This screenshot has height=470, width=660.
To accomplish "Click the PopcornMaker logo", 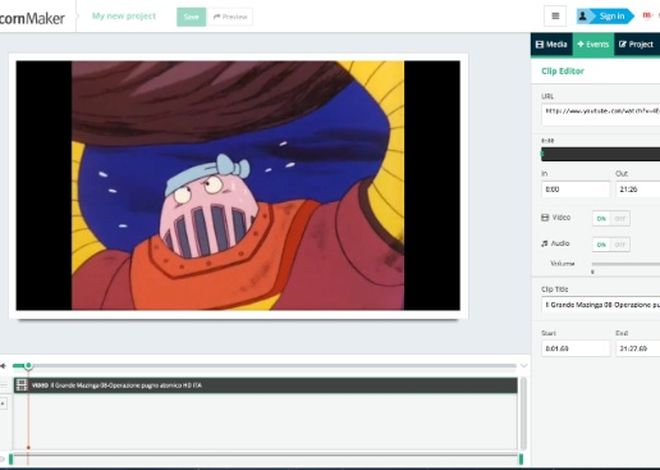I will (x=32, y=18).
